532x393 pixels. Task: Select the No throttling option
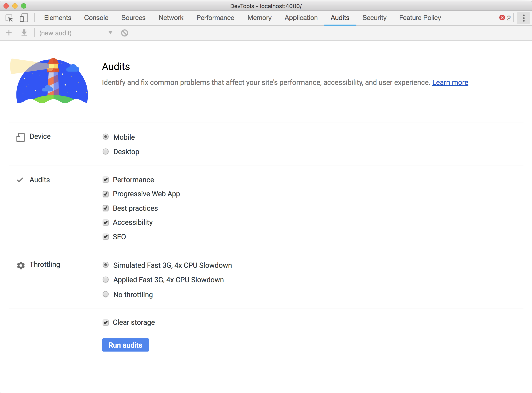(105, 294)
